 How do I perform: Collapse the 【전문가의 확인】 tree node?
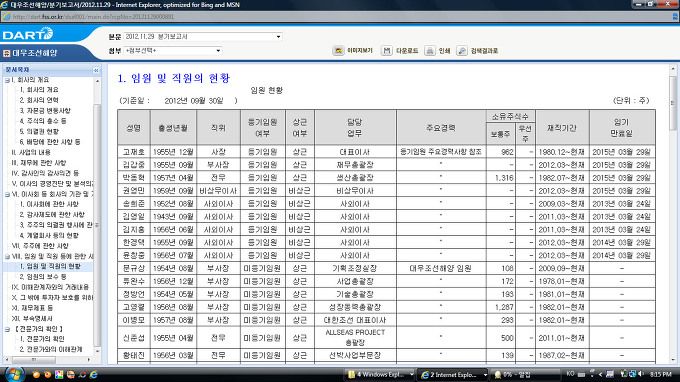coord(7,329)
